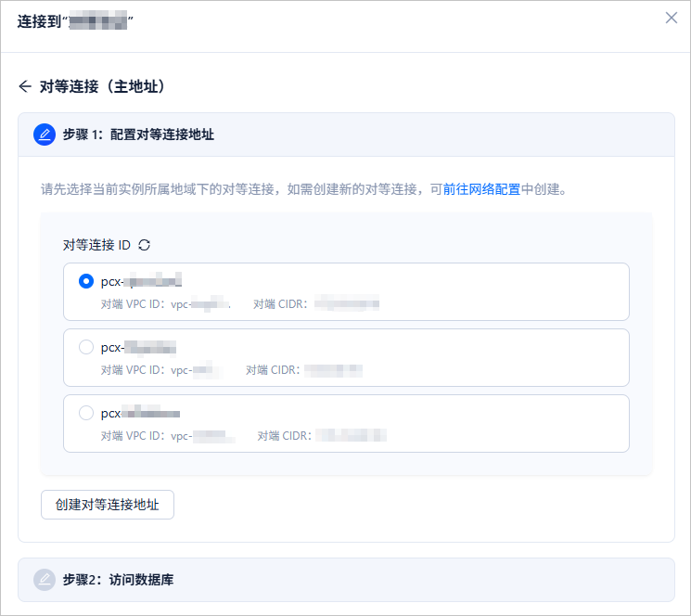Expand the 步骤2：访问数据库 section
The width and height of the screenshot is (691, 616).
[346, 580]
